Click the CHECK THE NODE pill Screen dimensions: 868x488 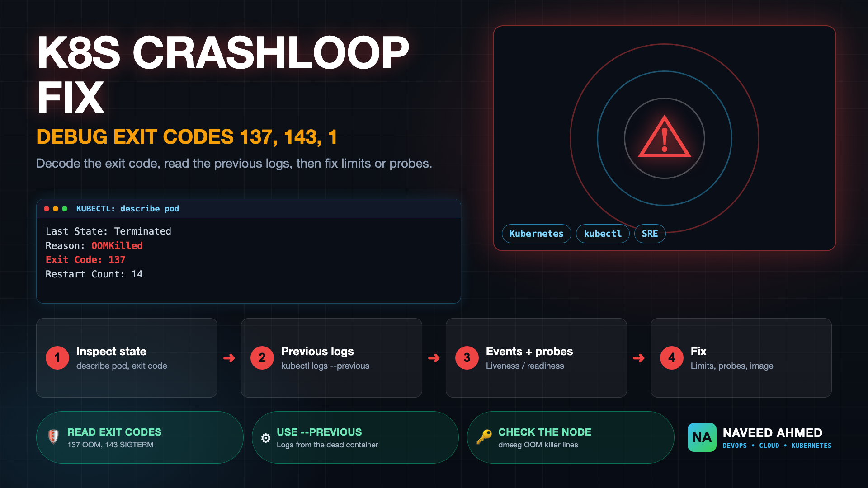coord(571,437)
